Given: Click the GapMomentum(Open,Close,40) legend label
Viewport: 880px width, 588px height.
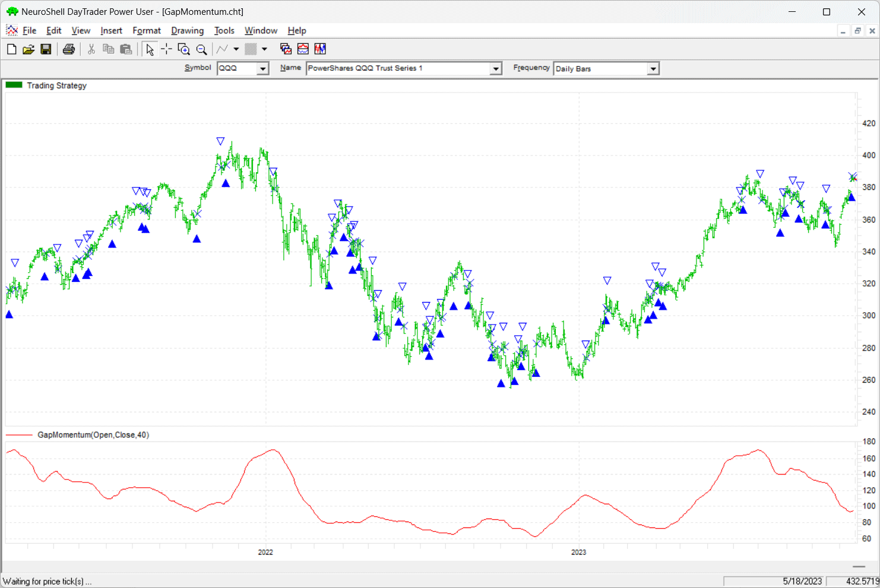Looking at the screenshot, I should (x=93, y=435).
